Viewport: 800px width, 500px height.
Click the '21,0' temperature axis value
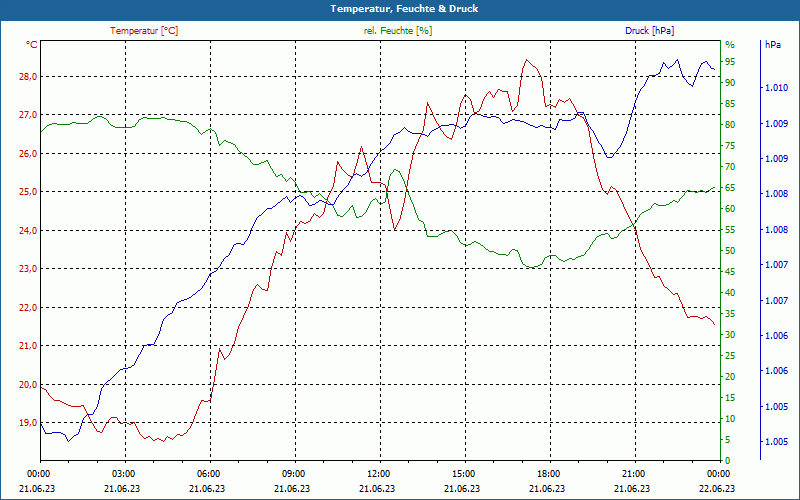[29, 346]
